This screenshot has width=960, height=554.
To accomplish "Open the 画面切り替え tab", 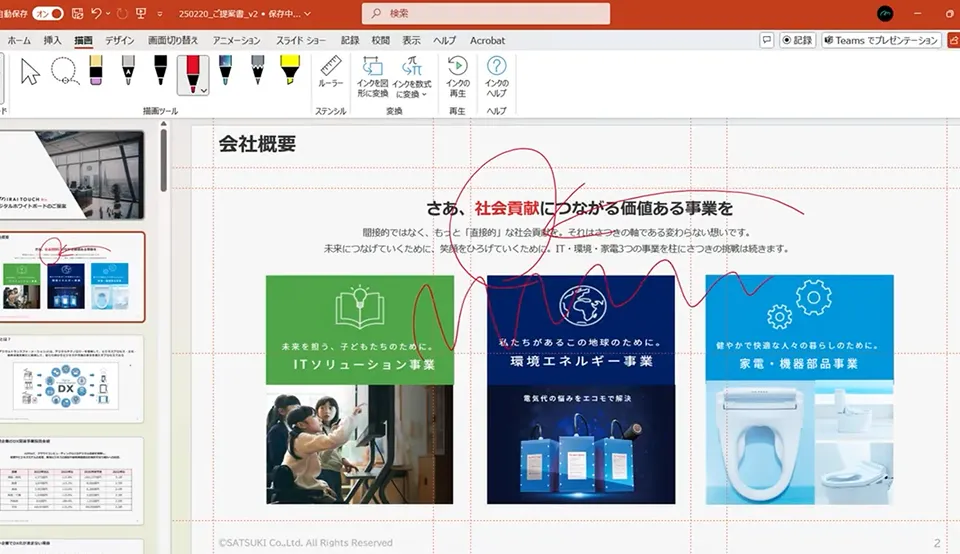I will point(173,40).
